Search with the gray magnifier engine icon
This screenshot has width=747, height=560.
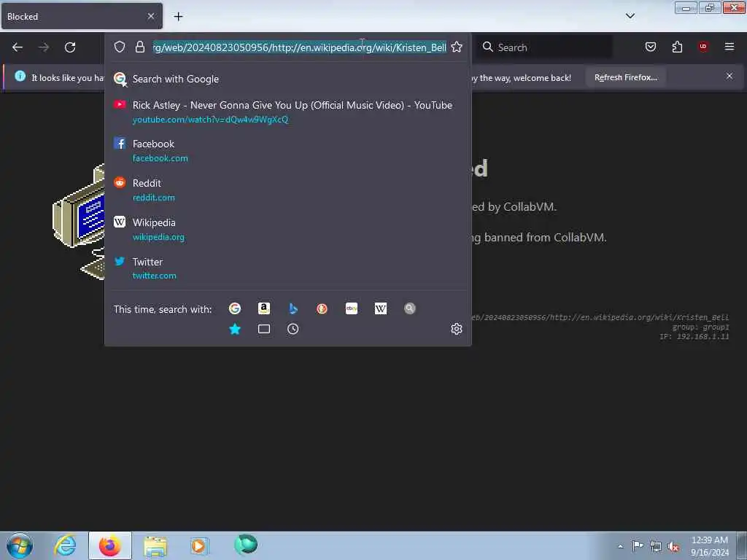tap(410, 308)
